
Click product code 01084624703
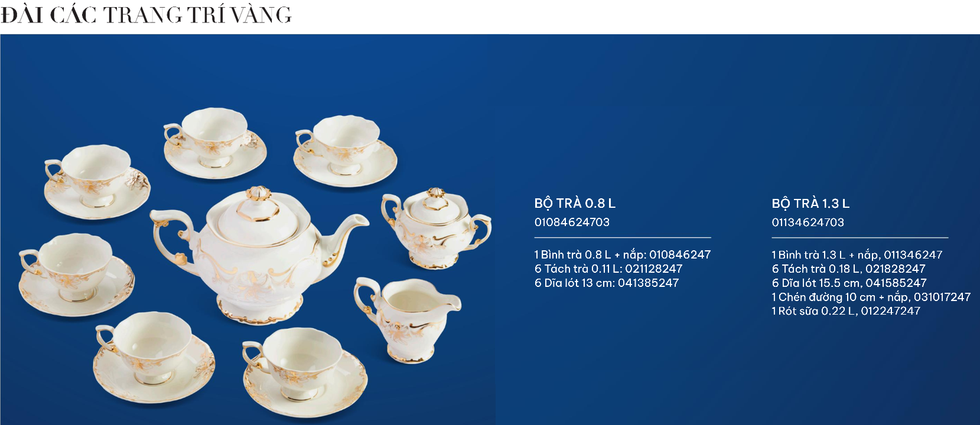pyautogui.click(x=572, y=223)
